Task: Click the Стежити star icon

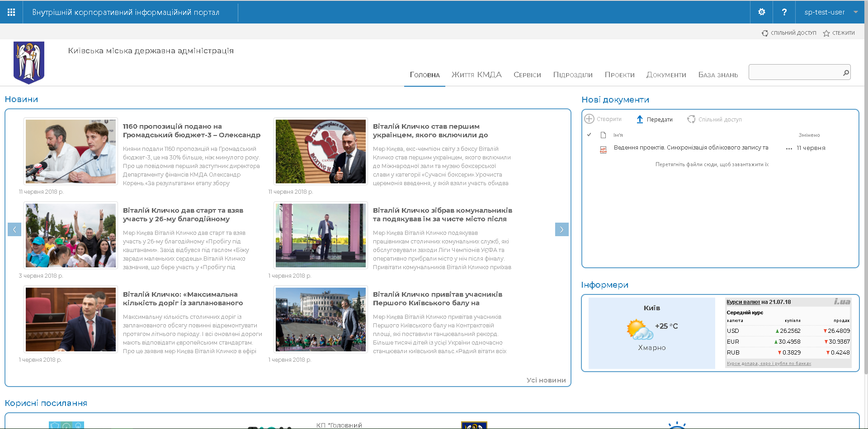Action: (826, 33)
